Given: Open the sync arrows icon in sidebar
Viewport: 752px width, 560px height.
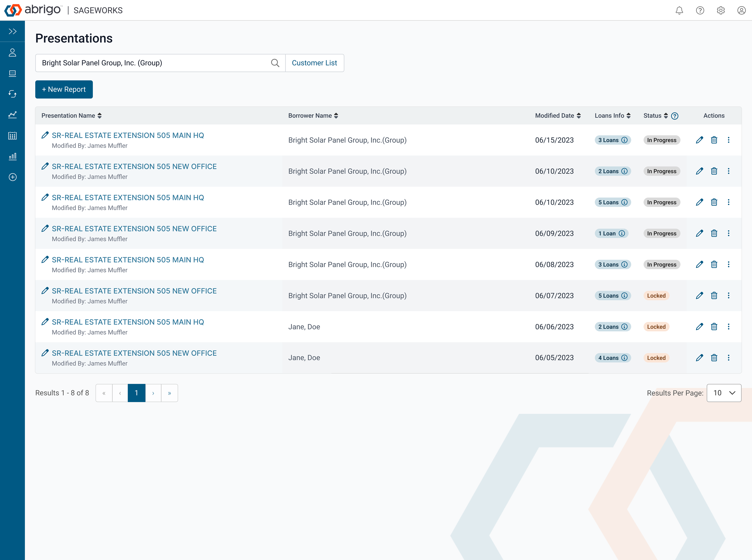Looking at the screenshot, I should click(13, 94).
